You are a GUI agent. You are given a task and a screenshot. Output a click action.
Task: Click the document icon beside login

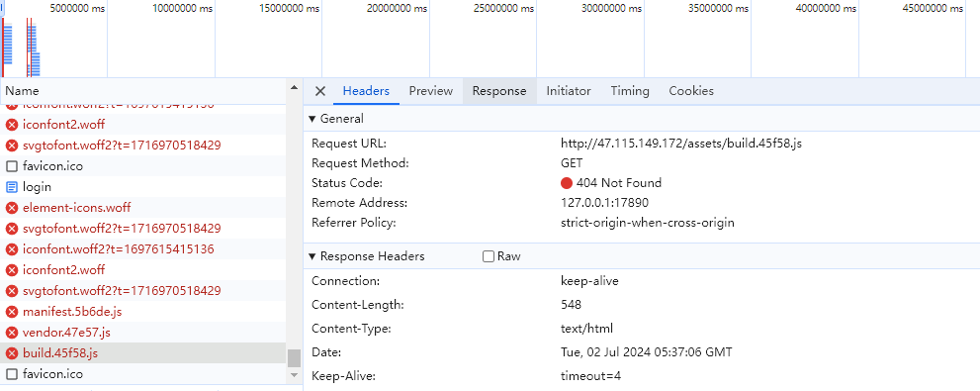tap(11, 187)
